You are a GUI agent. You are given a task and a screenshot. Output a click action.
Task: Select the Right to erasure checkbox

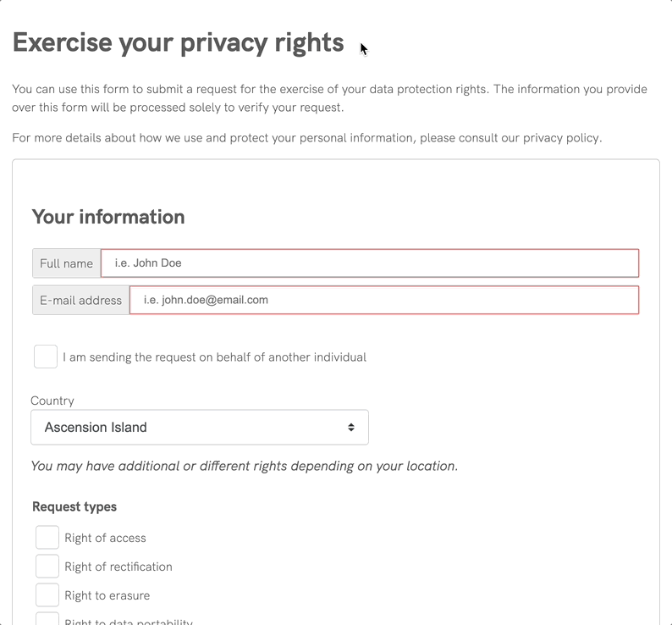coord(47,595)
